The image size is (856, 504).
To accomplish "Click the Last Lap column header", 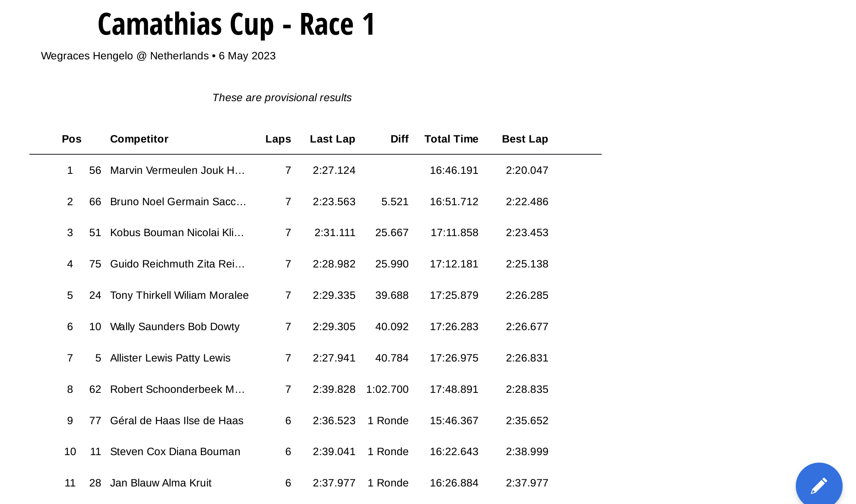I will 332,139.
